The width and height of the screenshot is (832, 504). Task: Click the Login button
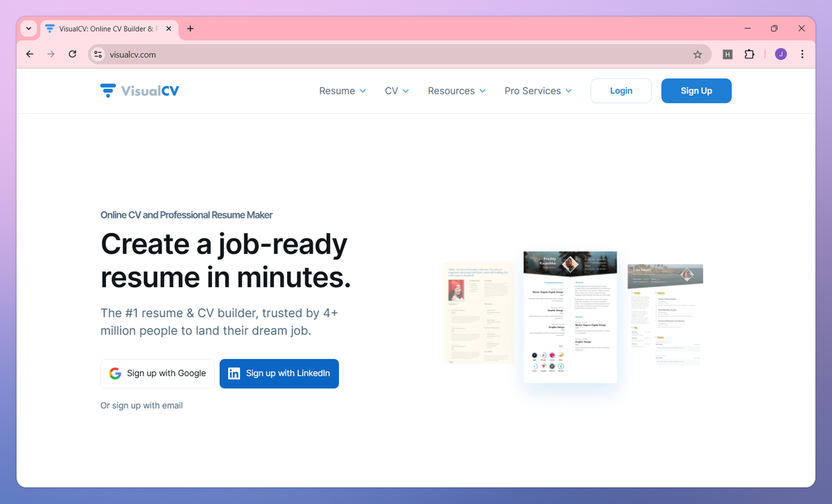621,91
